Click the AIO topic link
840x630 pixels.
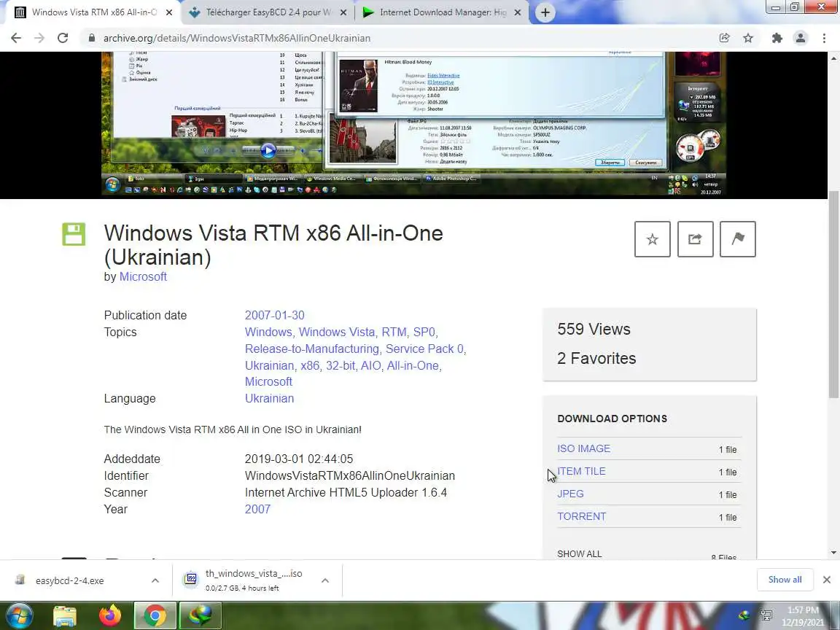click(x=370, y=365)
